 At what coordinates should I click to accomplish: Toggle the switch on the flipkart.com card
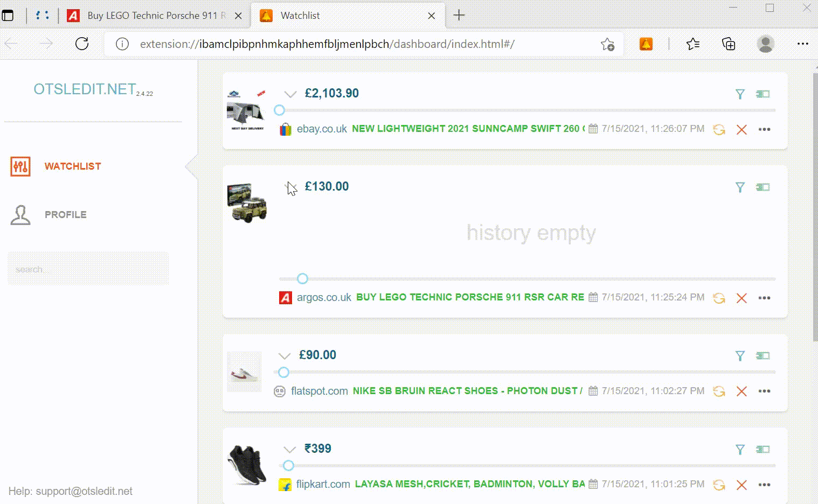click(x=762, y=450)
